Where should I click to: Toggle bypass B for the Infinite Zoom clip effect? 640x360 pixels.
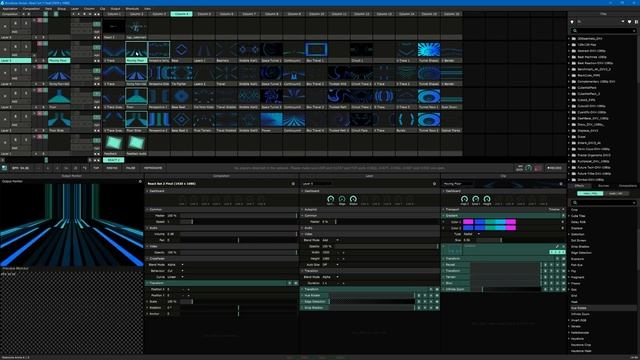coord(545,289)
